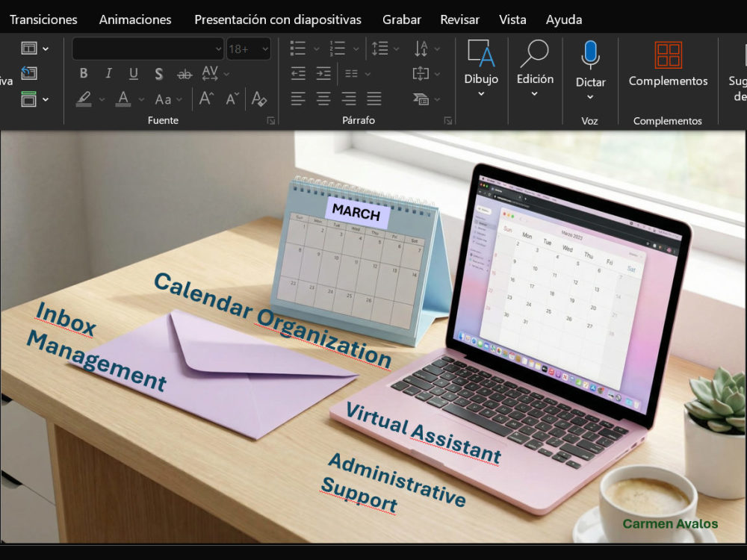This screenshot has height=560, width=747.
Task: Apply numbered list icon
Action: (338, 48)
